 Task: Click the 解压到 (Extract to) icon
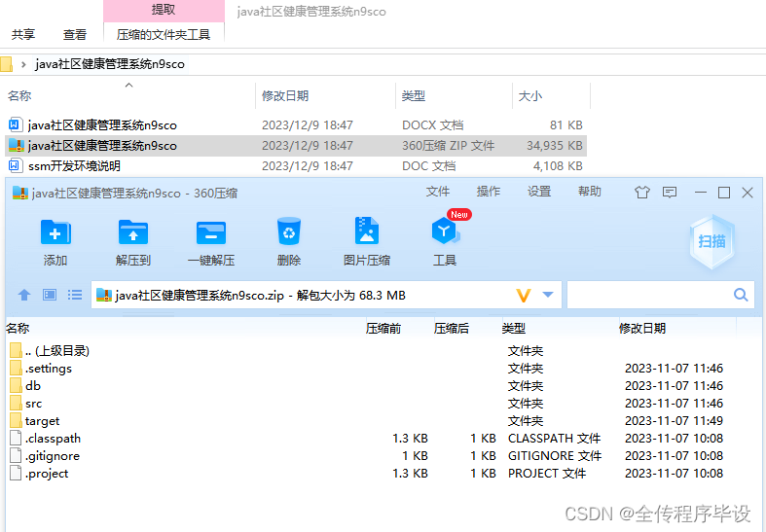point(133,231)
